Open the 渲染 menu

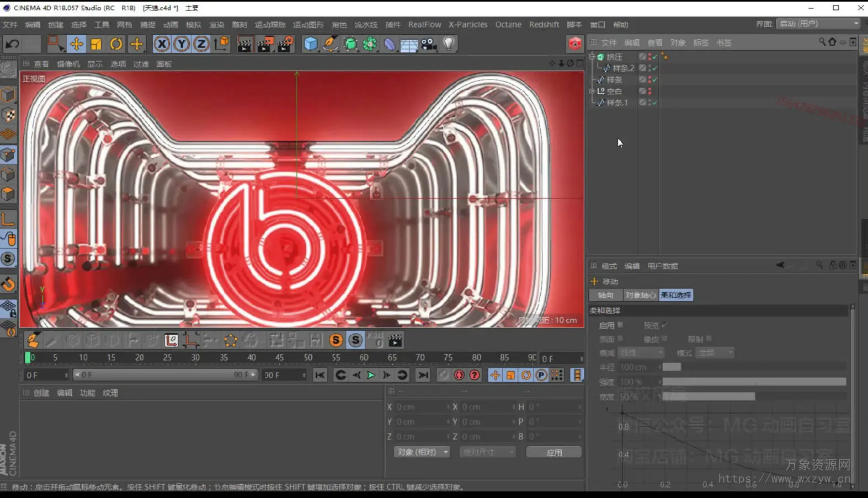216,25
